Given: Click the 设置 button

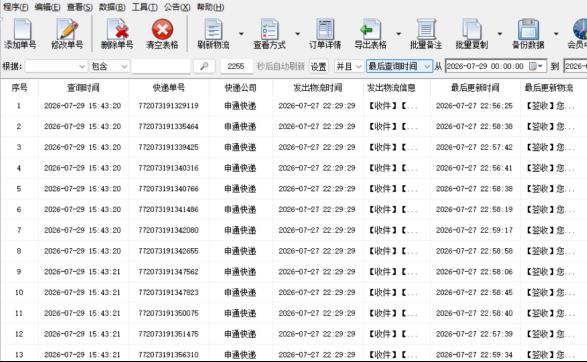Looking at the screenshot, I should (x=319, y=66).
